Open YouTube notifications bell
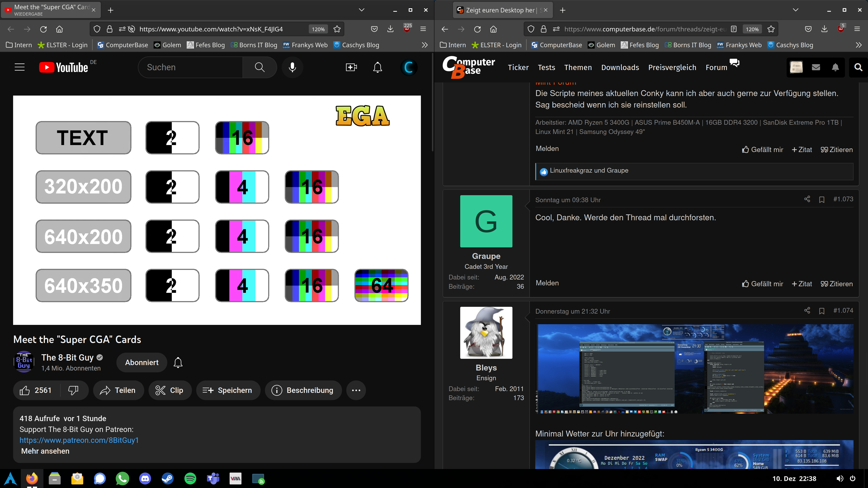The height and width of the screenshot is (488, 868). 377,67
